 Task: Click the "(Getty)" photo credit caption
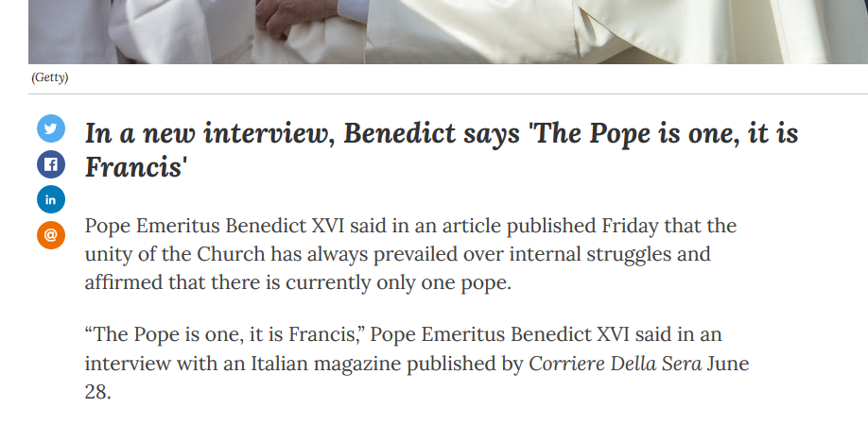(x=49, y=76)
